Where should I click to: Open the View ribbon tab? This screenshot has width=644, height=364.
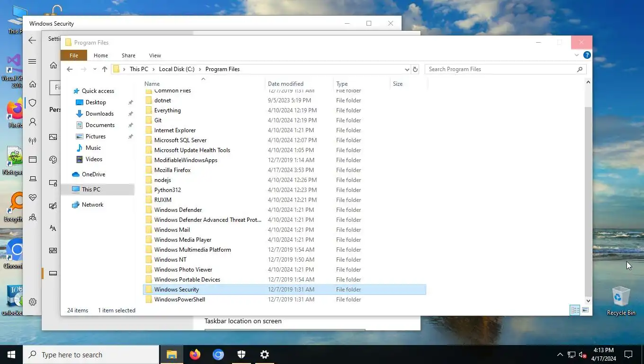(155, 55)
